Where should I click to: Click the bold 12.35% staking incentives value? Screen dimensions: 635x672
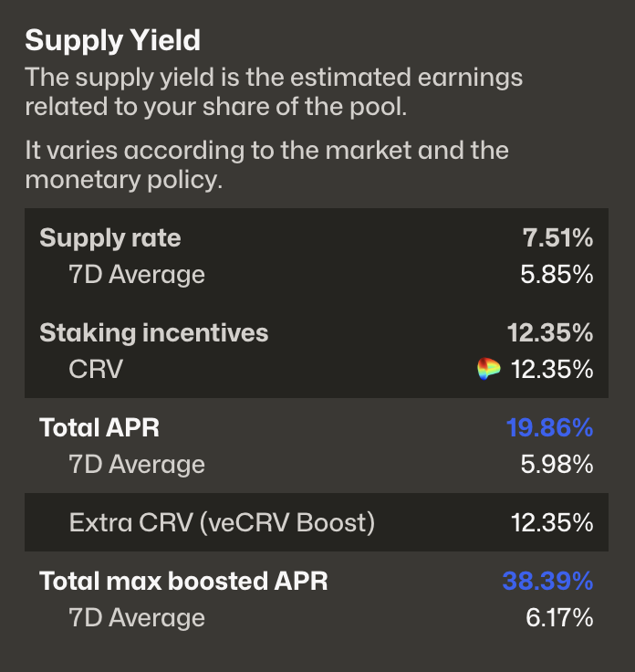550,332
